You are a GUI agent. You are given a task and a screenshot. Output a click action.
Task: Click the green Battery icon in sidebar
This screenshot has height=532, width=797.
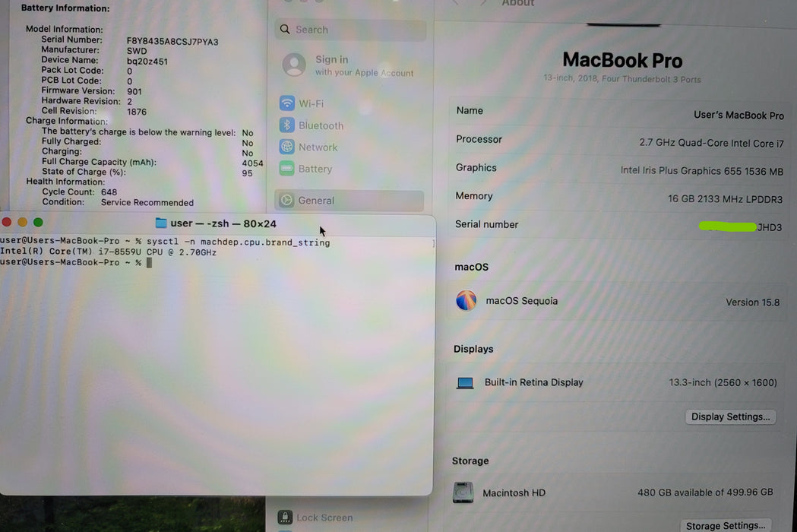coord(286,169)
